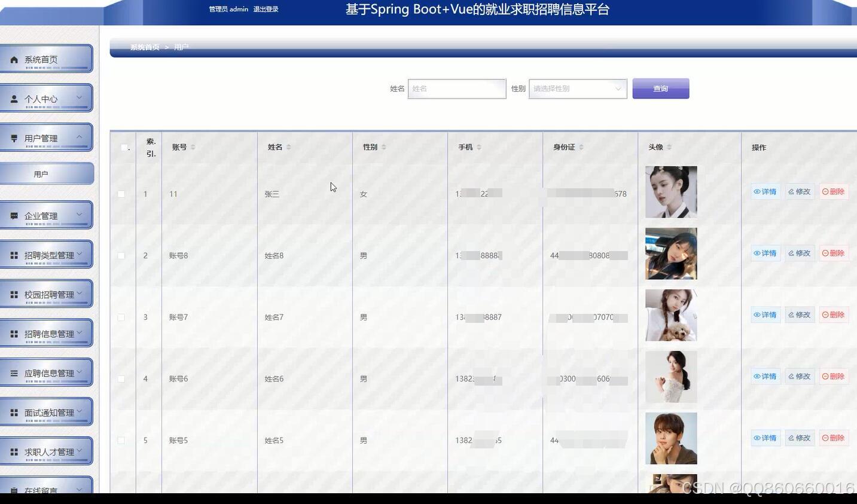Toggle the select-all header checkbox
The width and height of the screenshot is (857, 504).
coord(124,147)
